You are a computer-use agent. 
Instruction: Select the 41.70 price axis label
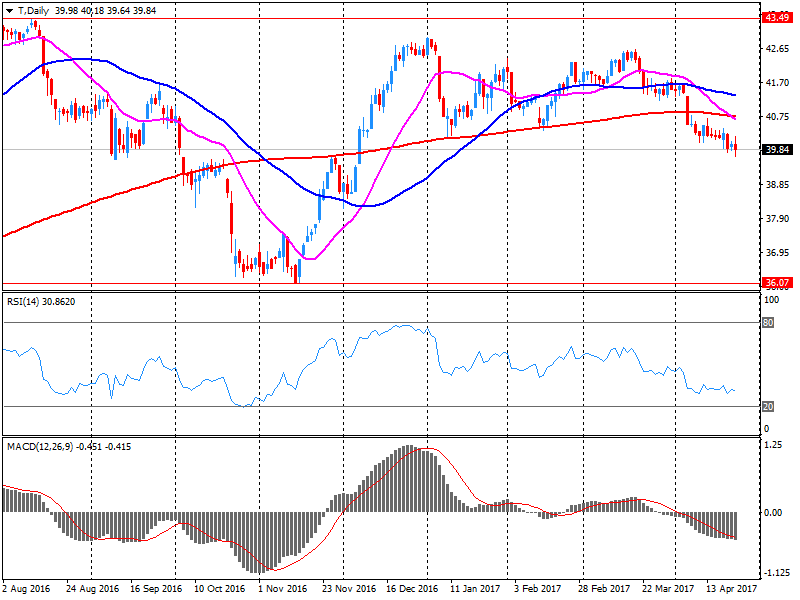777,82
